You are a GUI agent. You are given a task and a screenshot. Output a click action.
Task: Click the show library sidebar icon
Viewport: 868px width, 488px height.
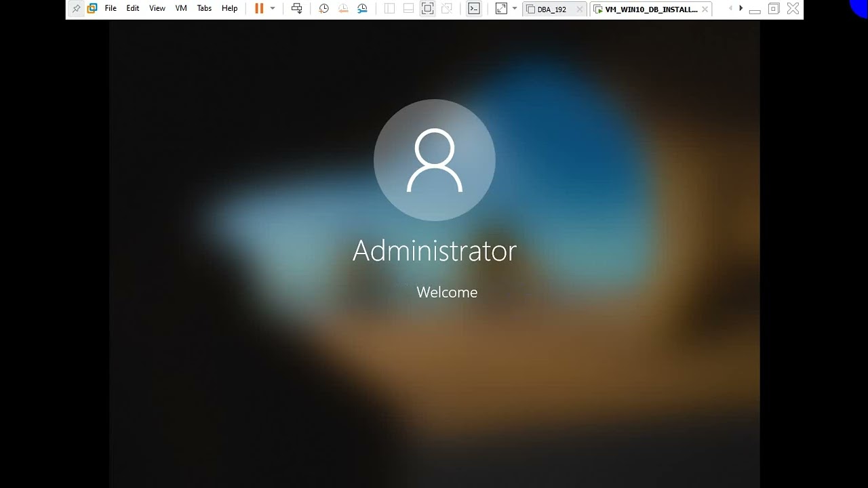tap(389, 9)
